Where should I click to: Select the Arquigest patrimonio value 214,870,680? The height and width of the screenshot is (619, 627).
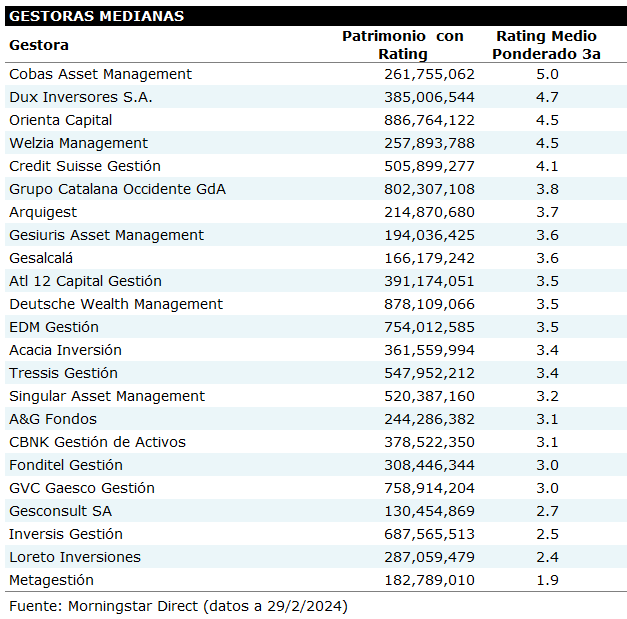(x=429, y=212)
